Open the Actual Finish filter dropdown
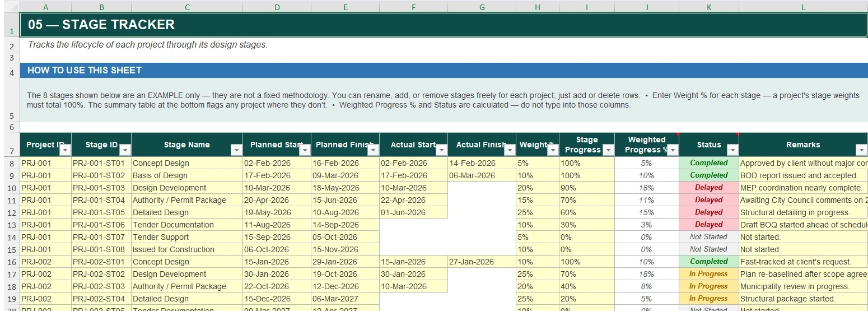The width and height of the screenshot is (868, 311). (x=510, y=150)
